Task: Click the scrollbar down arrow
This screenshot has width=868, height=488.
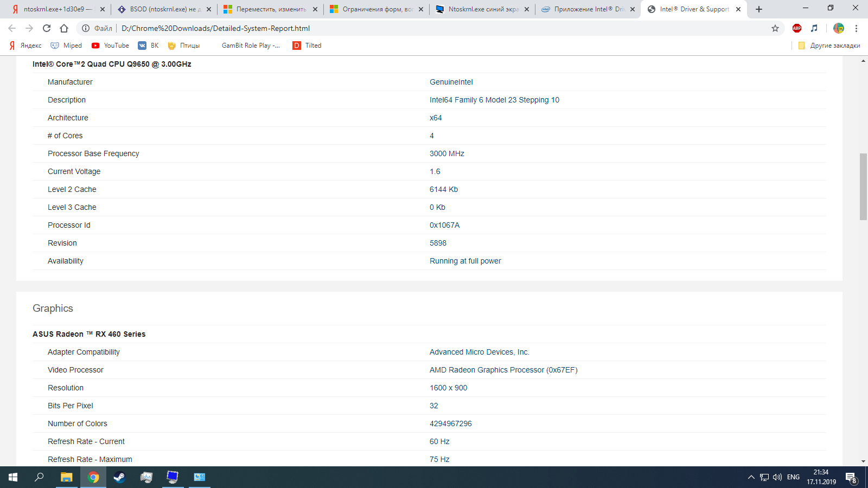Action: click(863, 462)
